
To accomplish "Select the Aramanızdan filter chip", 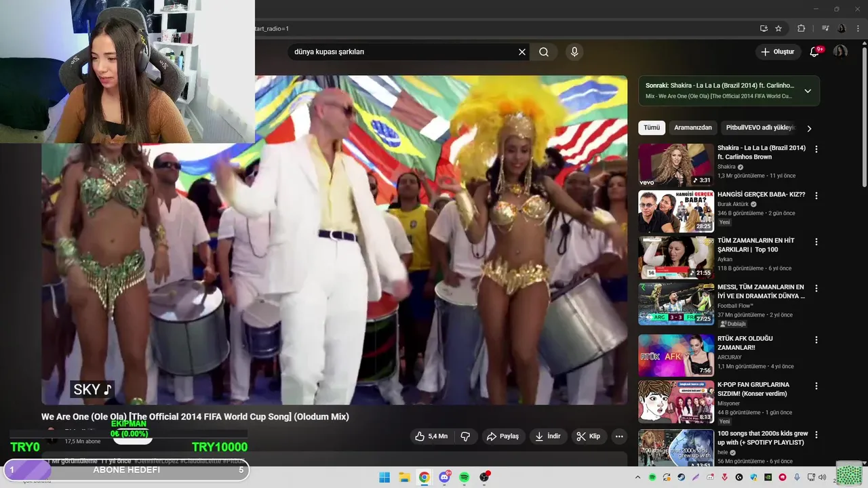I will (693, 127).
